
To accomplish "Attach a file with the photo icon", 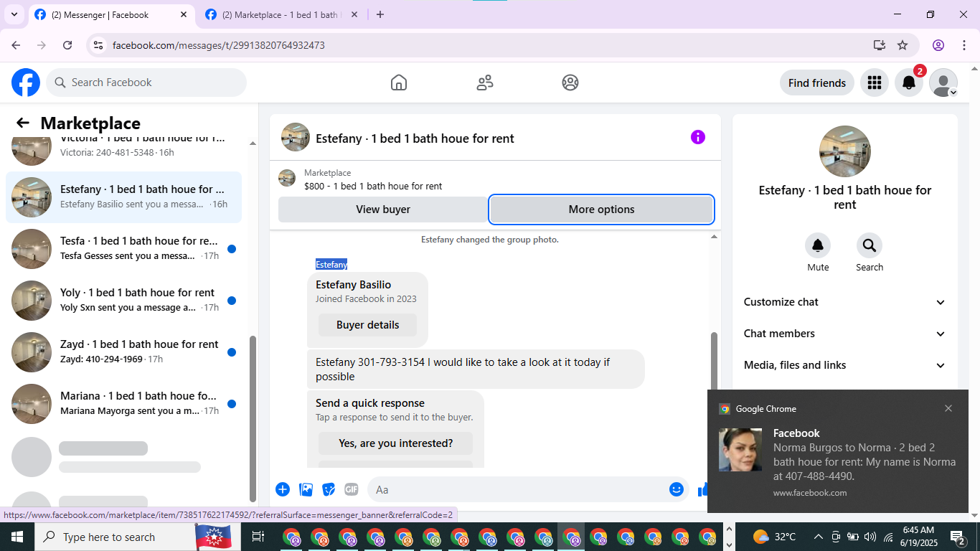I will click(306, 489).
